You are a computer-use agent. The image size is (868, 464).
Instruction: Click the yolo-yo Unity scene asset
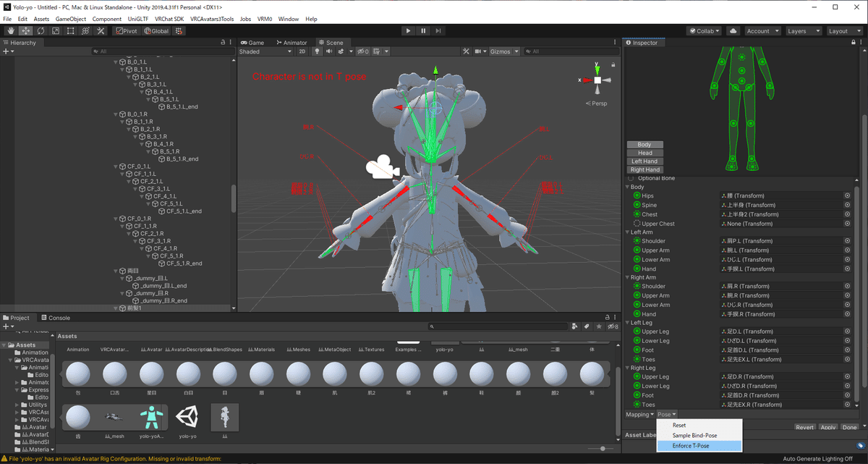pos(187,416)
